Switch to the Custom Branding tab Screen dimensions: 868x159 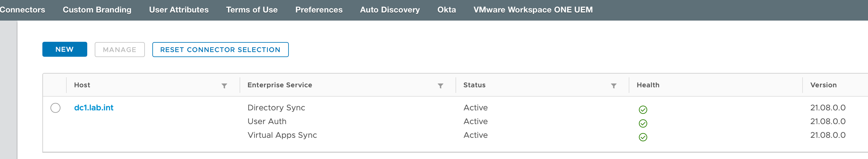pos(97,10)
